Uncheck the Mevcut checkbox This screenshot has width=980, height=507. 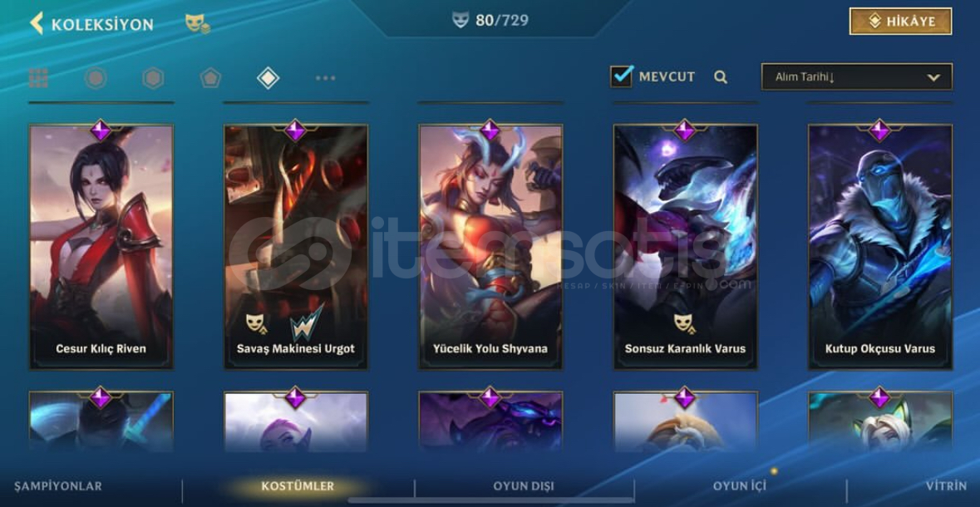621,76
